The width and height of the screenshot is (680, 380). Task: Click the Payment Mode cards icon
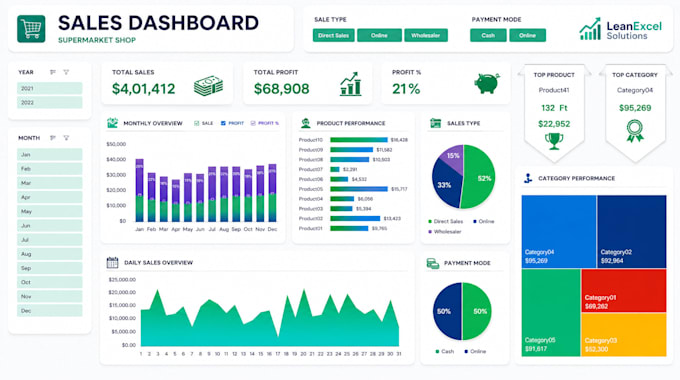[x=433, y=263]
